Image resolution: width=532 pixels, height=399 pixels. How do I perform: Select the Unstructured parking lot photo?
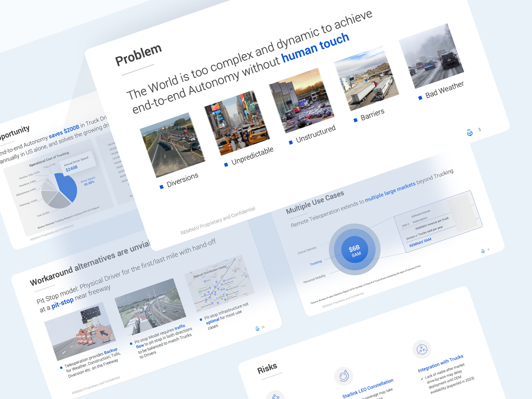click(301, 100)
